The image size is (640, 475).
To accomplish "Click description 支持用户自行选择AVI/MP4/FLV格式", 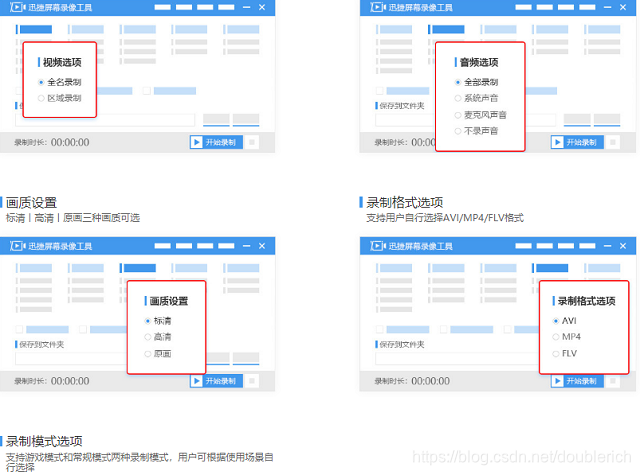I will point(445,218).
